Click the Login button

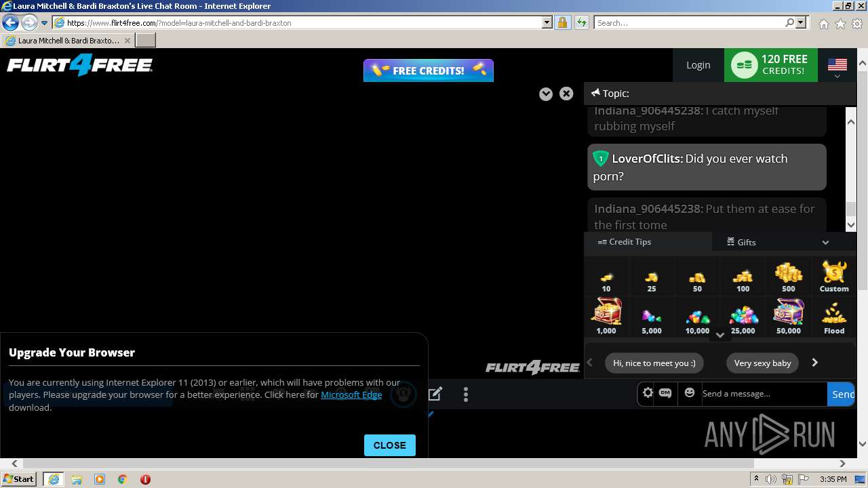click(698, 65)
